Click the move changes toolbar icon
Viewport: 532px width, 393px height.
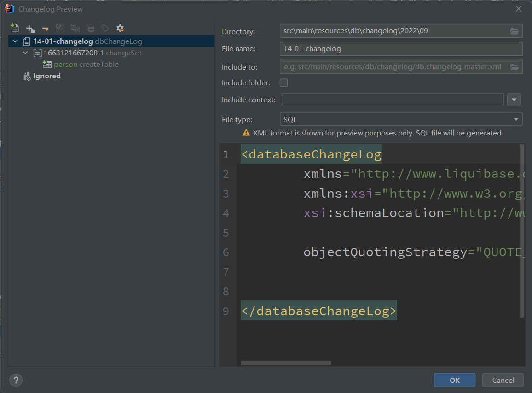coord(75,28)
